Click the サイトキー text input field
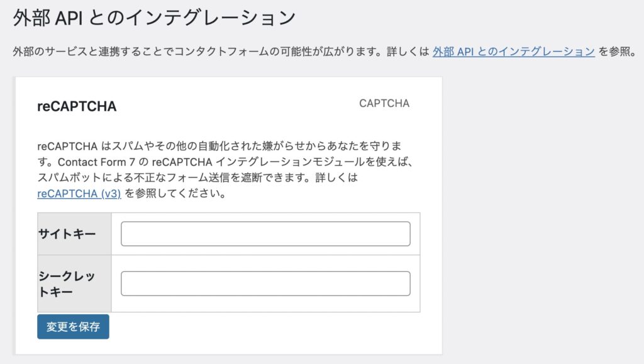This screenshot has height=364, width=644. (x=265, y=234)
